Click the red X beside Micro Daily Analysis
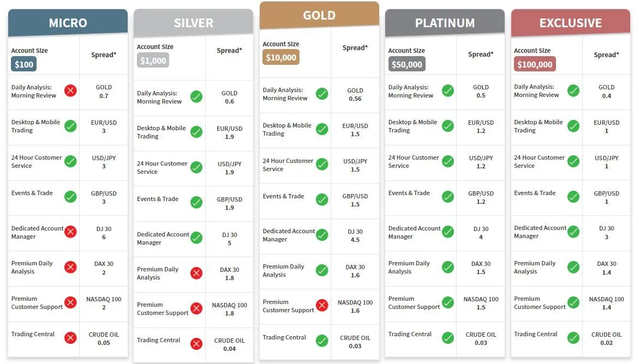The width and height of the screenshot is (640, 364). click(x=70, y=90)
